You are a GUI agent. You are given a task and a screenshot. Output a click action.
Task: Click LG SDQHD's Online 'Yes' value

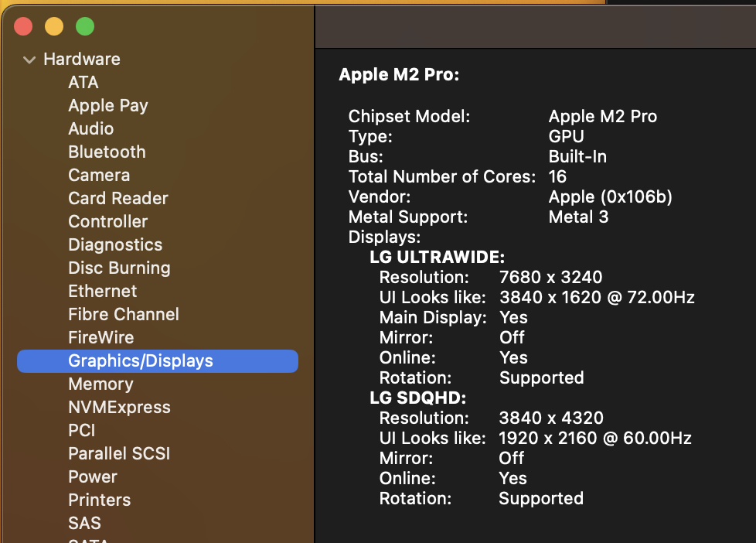tap(513, 478)
